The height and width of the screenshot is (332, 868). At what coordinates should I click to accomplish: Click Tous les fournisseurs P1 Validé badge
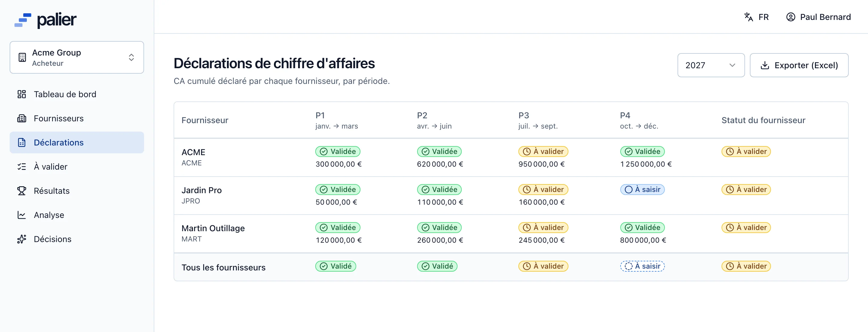[x=336, y=266]
